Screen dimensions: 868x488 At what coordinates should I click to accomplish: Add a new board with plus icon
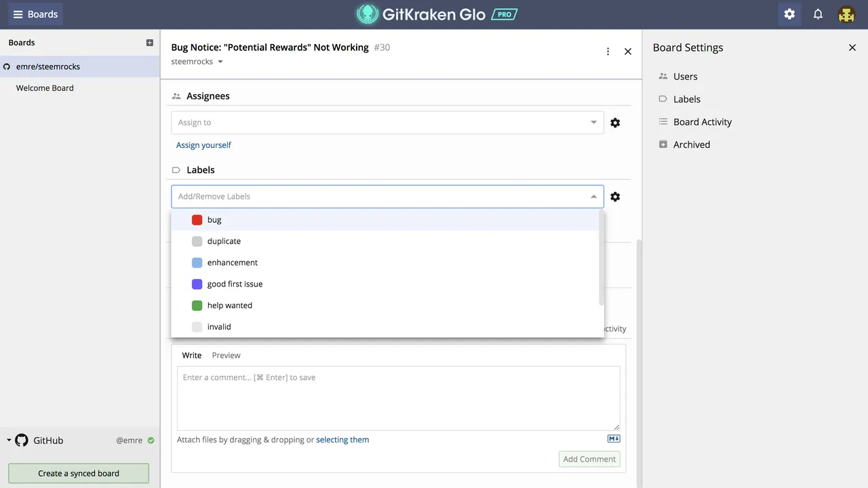point(150,43)
